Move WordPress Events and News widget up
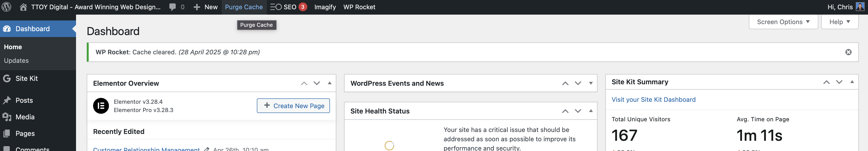 pyautogui.click(x=565, y=83)
